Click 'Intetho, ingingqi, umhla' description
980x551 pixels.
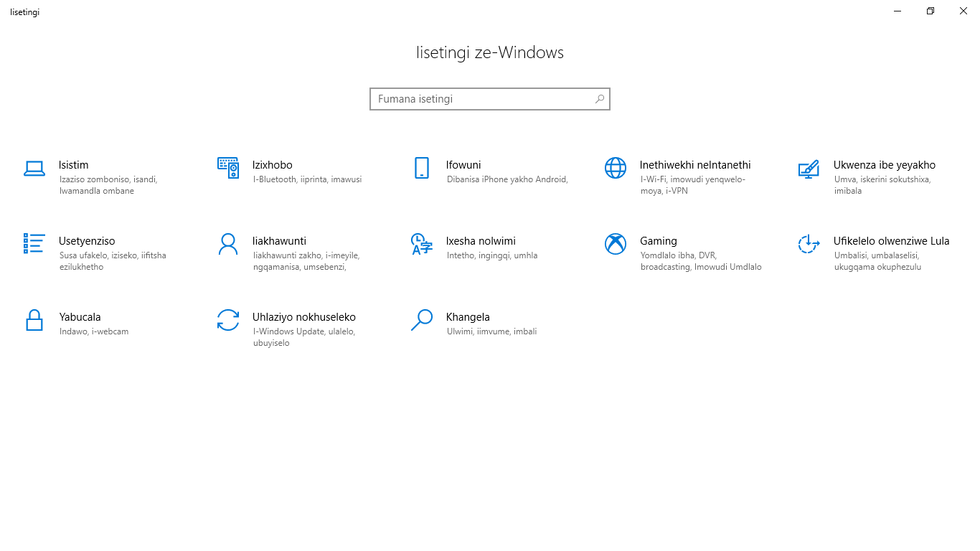tap(492, 255)
